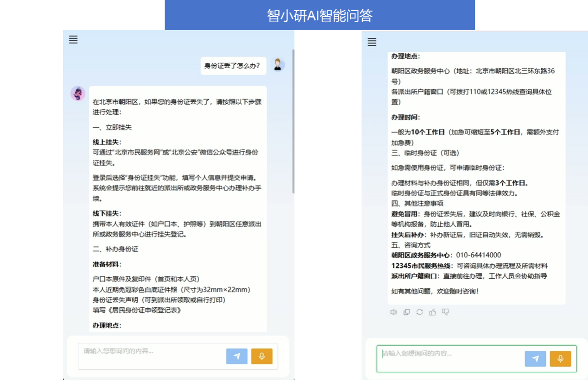Click the 智小研AI智能问答 title banner
The width and height of the screenshot is (588, 380).
point(320,15)
